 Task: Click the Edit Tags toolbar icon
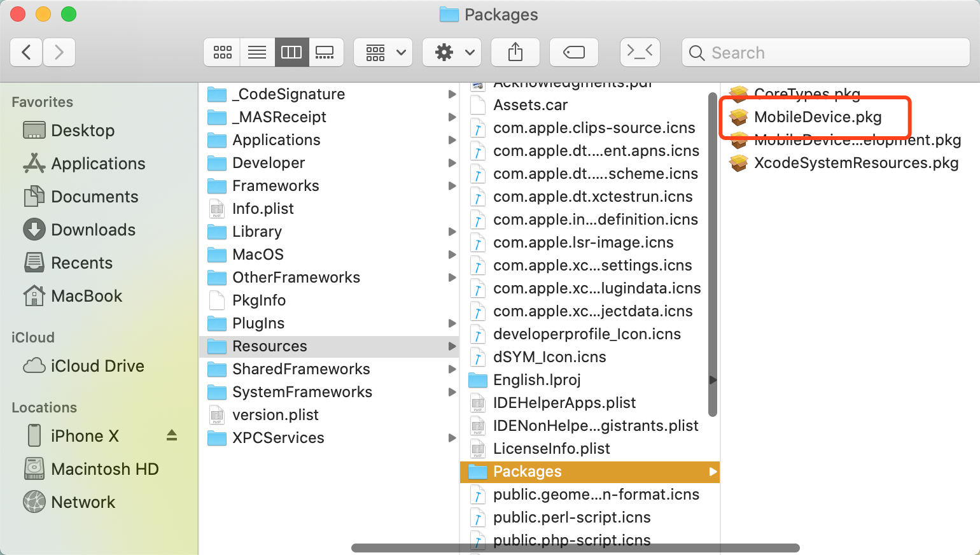pyautogui.click(x=573, y=52)
